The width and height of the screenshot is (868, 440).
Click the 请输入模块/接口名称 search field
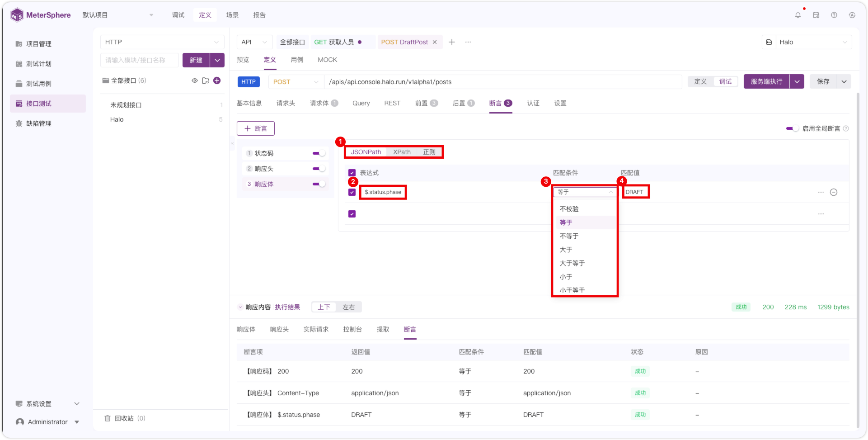point(140,60)
